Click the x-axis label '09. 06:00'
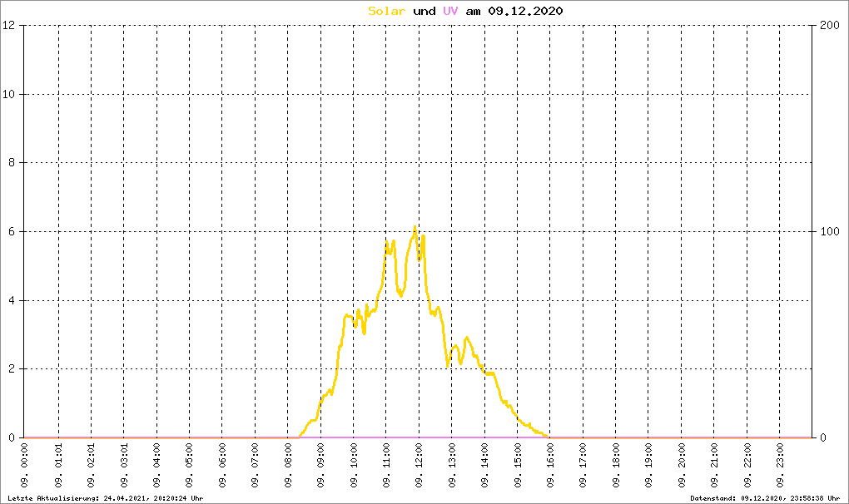 point(222,466)
